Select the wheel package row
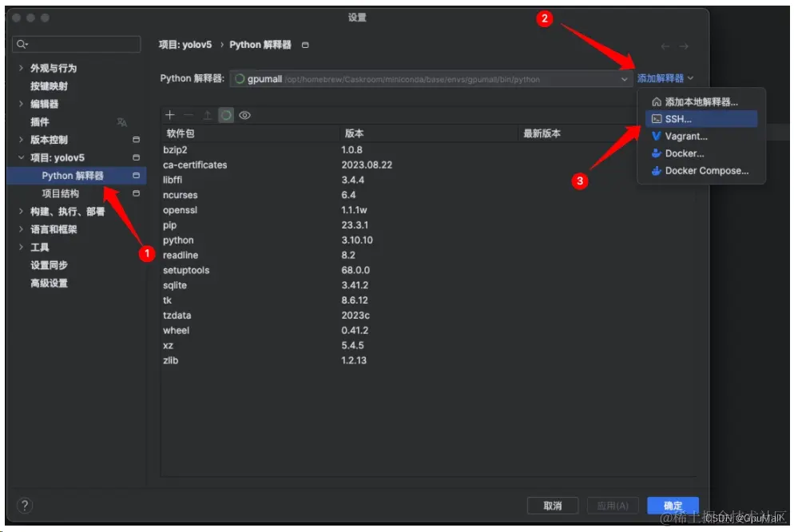Image resolution: width=794 pixels, height=532 pixels. tap(428, 331)
